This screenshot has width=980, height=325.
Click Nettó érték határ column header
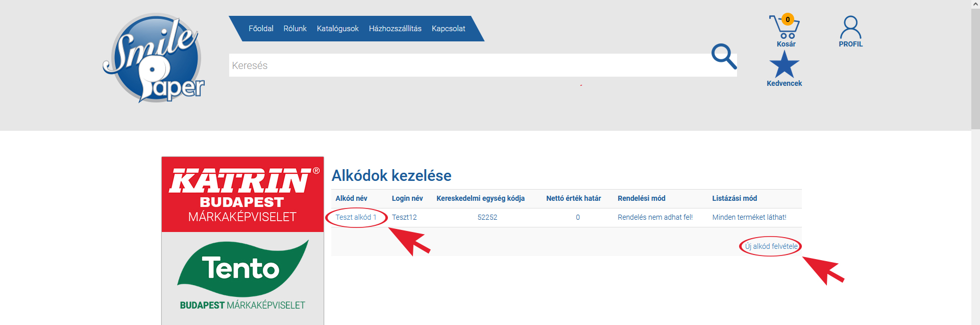tap(573, 198)
